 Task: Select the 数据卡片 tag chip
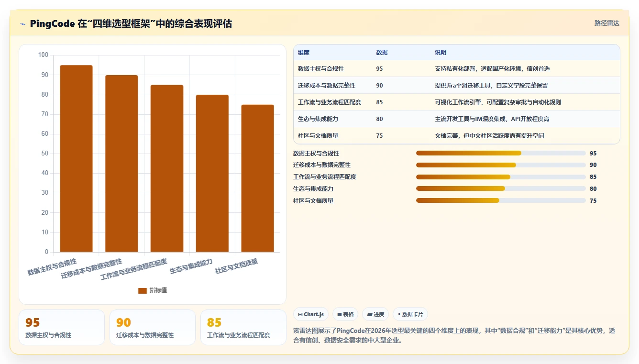coord(410,314)
